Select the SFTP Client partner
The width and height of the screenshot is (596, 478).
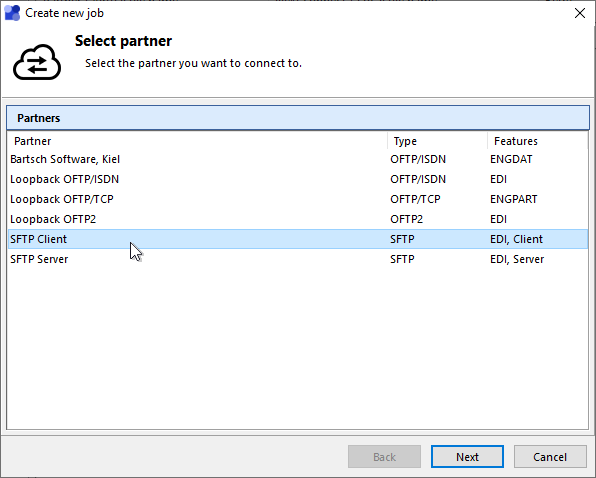pos(298,239)
